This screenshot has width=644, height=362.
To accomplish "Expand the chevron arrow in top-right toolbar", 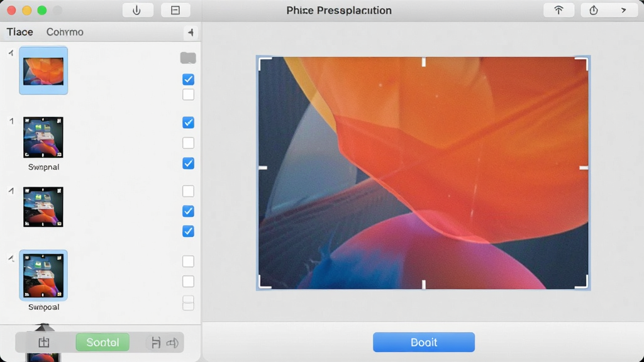I will 623,10.
